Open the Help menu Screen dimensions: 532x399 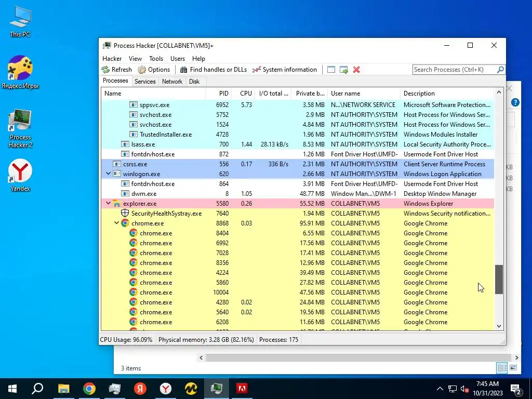click(198, 59)
